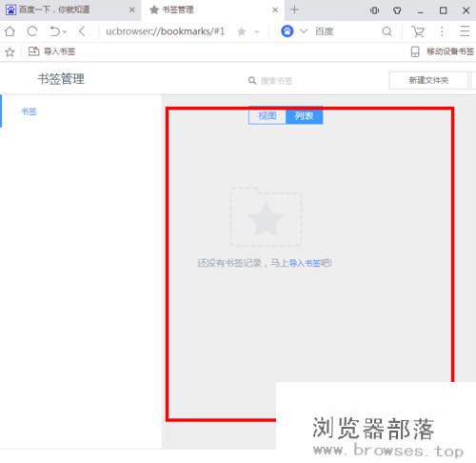Go to the browser home page icon
476x463 pixels.
tap(10, 31)
